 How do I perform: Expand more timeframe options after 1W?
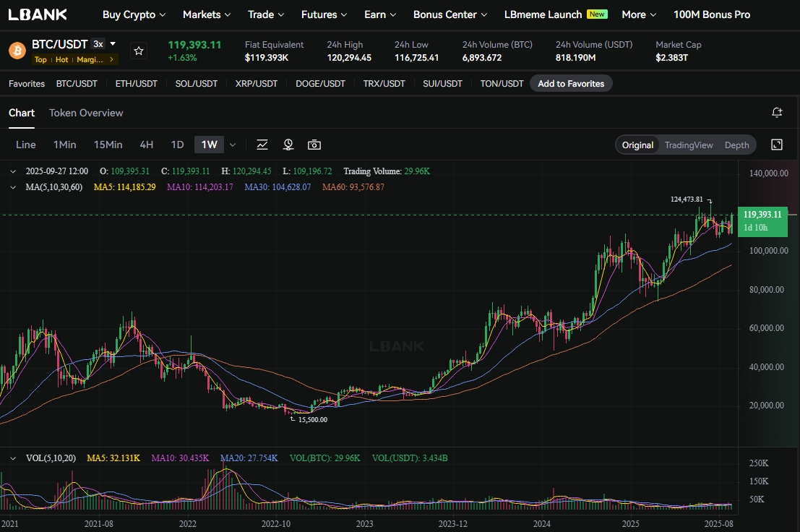pyautogui.click(x=233, y=145)
